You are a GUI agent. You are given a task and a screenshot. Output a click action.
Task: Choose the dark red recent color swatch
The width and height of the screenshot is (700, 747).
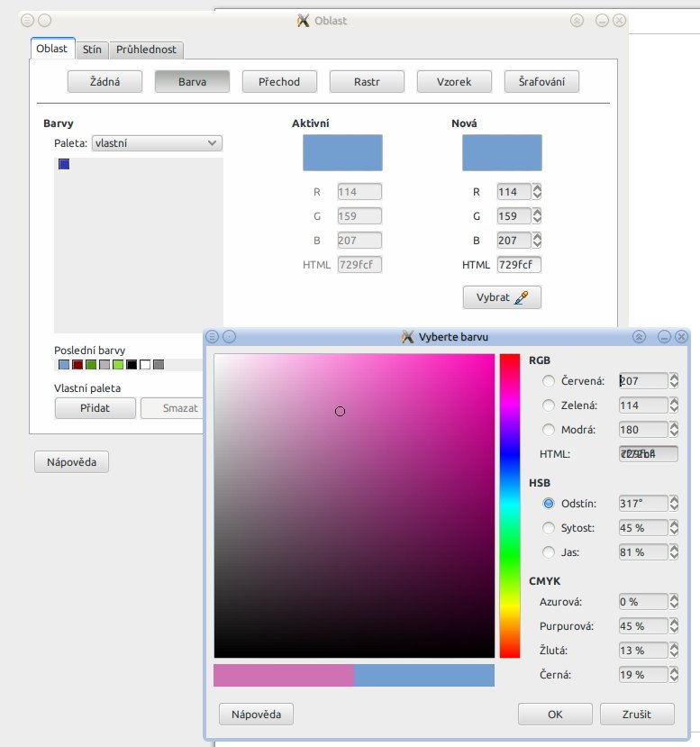77,364
